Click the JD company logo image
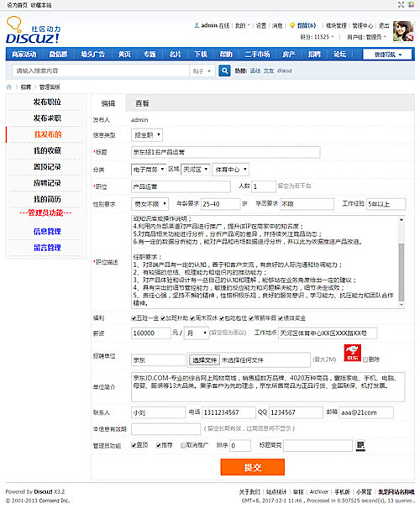This screenshot has height=514, width=420. (353, 353)
